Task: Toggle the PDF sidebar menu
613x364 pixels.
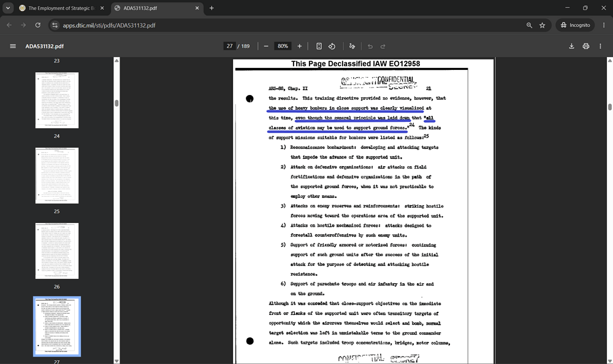Action: point(13,46)
